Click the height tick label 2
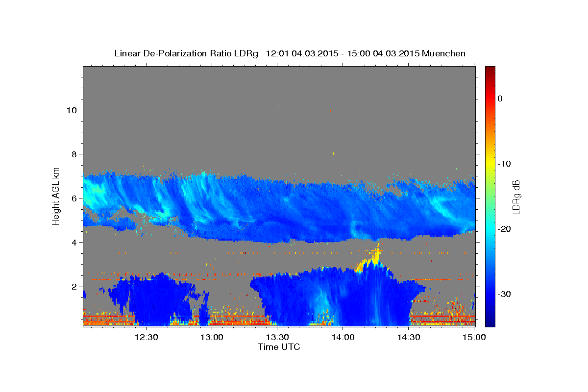The image size is (588, 392). coord(74,287)
